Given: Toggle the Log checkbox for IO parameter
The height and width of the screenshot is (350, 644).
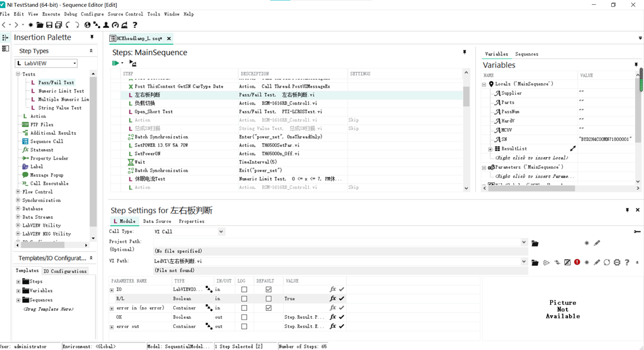Looking at the screenshot, I should pyautogui.click(x=244, y=289).
